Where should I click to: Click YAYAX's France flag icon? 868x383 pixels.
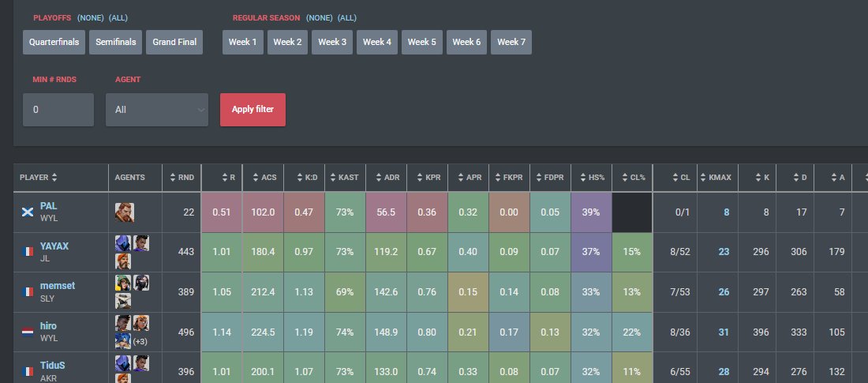27,252
